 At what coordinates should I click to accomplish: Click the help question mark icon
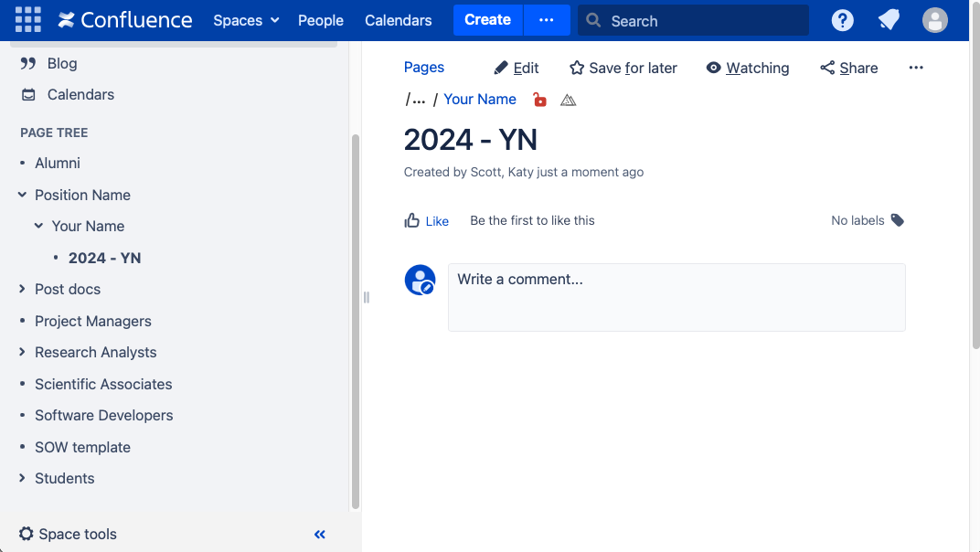[x=842, y=20]
